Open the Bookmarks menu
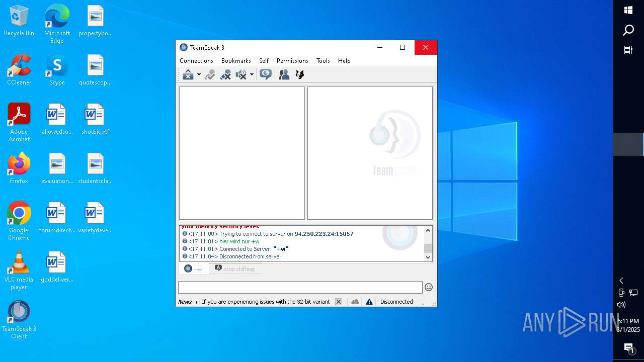644x362 pixels. pos(236,60)
